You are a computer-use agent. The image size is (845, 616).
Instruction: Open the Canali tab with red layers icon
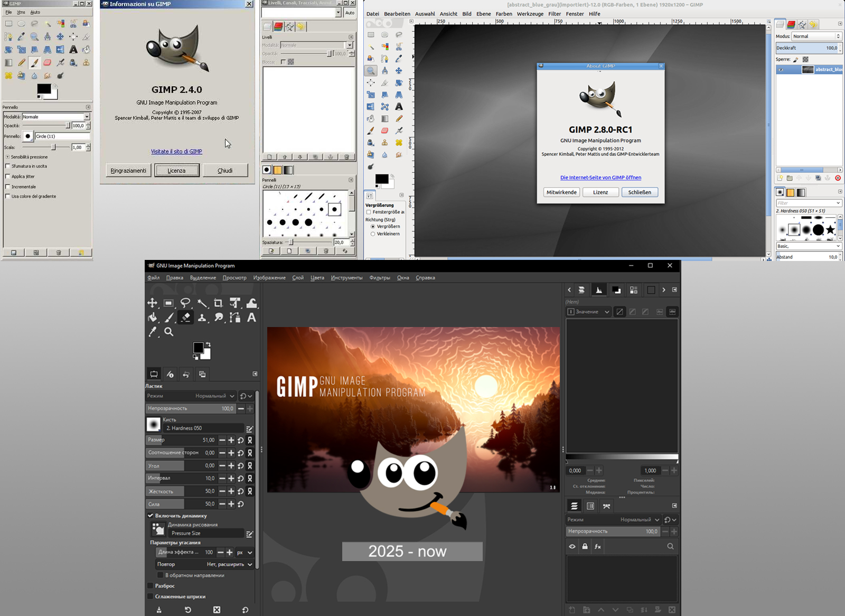click(x=278, y=26)
